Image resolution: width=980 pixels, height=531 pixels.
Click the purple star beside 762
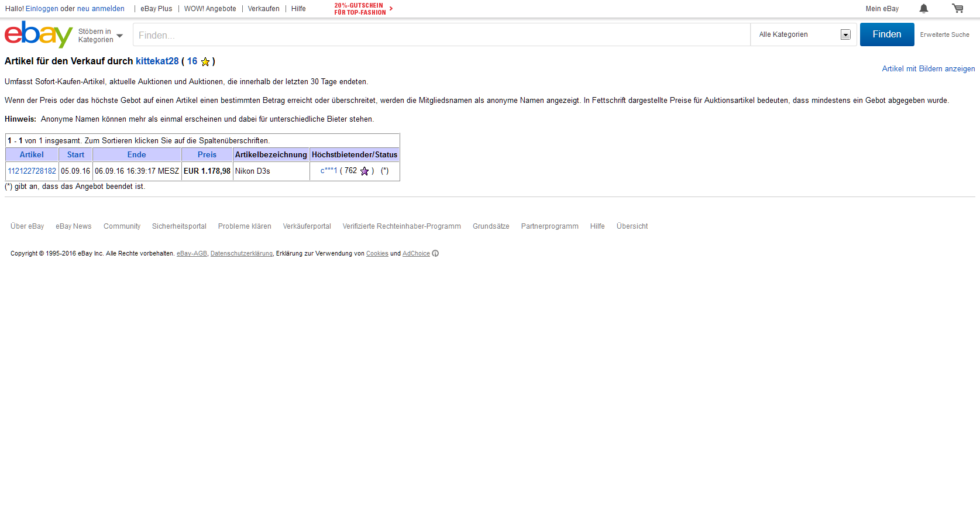pyautogui.click(x=365, y=171)
